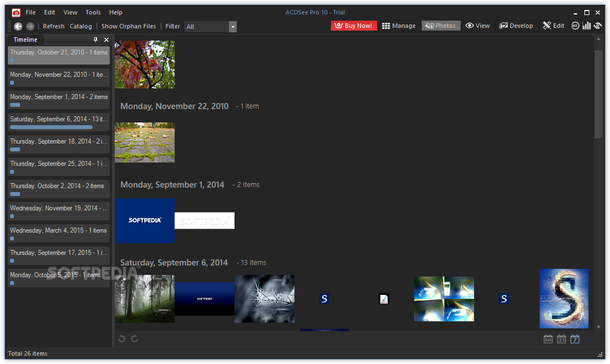Open the Dashboard bar chart icon
The width and height of the screenshot is (610, 364).
point(586,26)
